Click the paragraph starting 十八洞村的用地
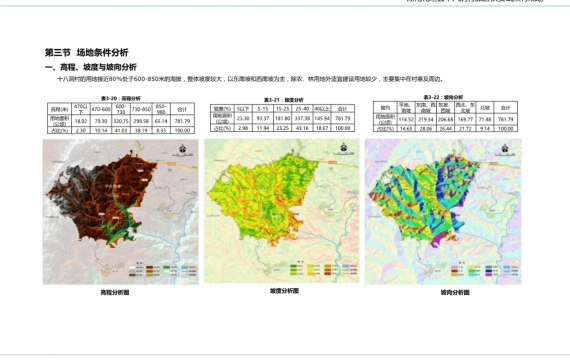The image size is (570, 360). point(250,79)
